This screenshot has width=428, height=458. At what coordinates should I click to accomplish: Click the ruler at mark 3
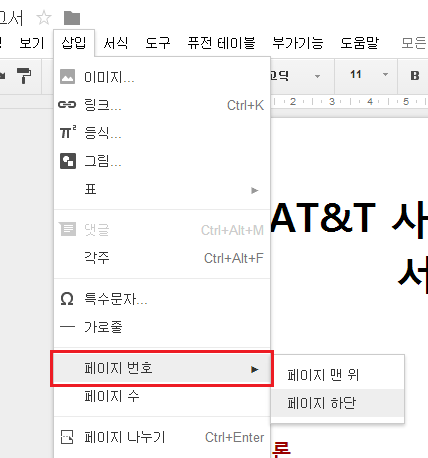click(x=332, y=101)
